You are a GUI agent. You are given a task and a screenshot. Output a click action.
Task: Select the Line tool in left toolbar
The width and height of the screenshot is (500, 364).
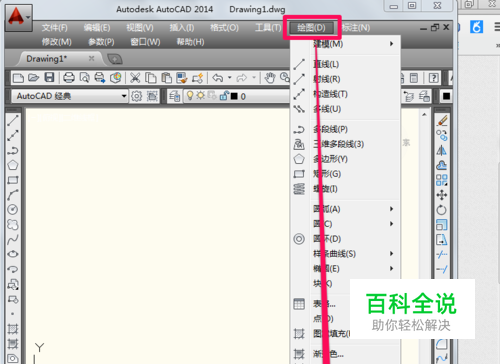tap(13, 120)
